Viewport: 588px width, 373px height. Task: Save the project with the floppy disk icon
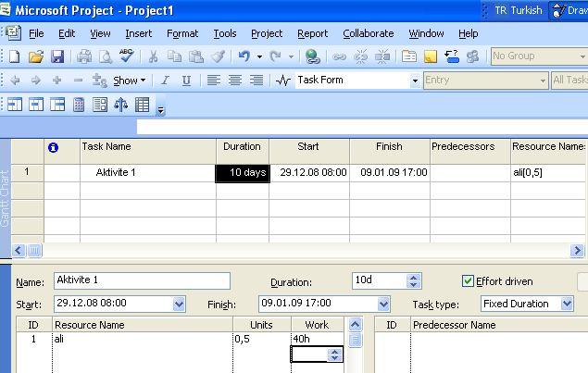coord(56,56)
